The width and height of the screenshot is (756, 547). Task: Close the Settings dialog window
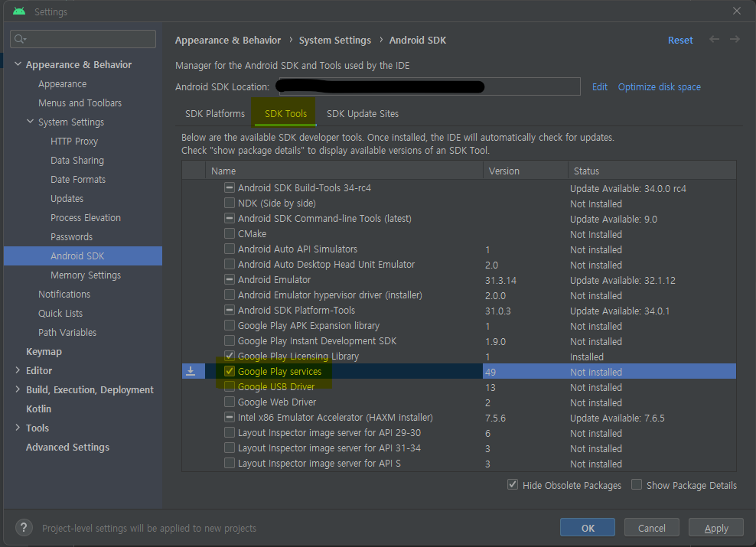737,11
